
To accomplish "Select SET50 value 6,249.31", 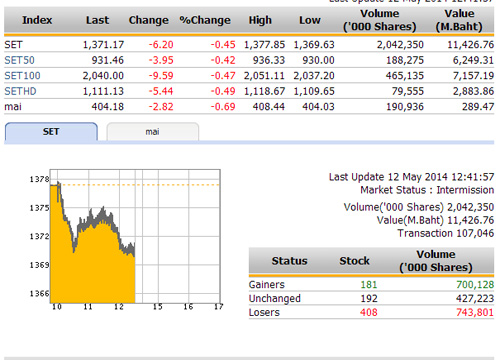I will tap(473, 60).
